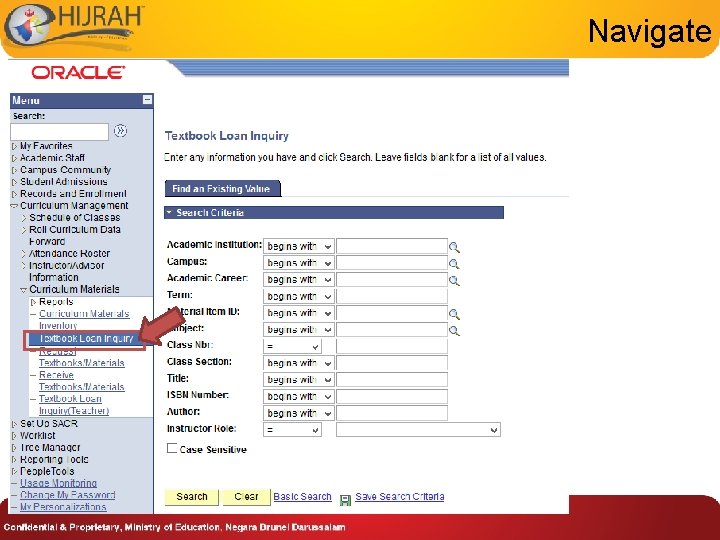Click the Save Search Criteria disk icon

click(x=345, y=500)
